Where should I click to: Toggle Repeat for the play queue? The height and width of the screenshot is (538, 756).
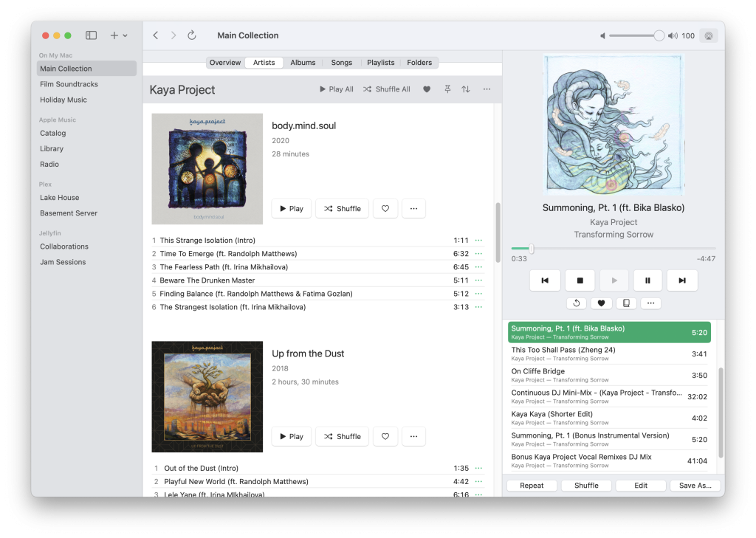(532, 486)
